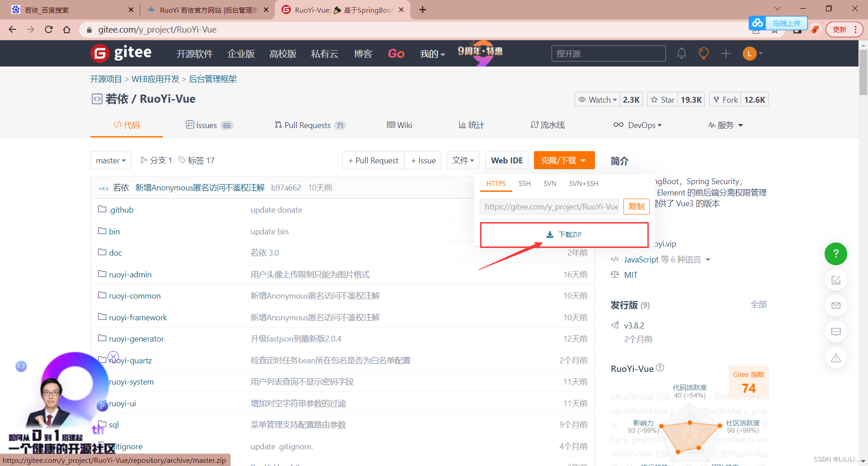Click the + Issue button
868x466 pixels.
[x=423, y=160]
